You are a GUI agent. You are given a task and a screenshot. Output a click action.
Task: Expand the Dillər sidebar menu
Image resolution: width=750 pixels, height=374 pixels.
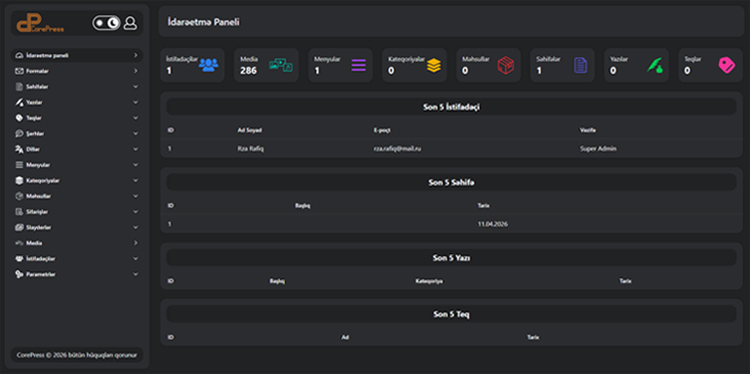(x=77, y=149)
